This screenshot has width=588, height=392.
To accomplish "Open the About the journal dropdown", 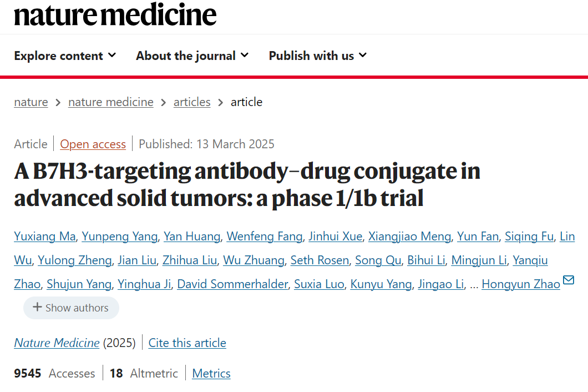I will pyautogui.click(x=192, y=56).
